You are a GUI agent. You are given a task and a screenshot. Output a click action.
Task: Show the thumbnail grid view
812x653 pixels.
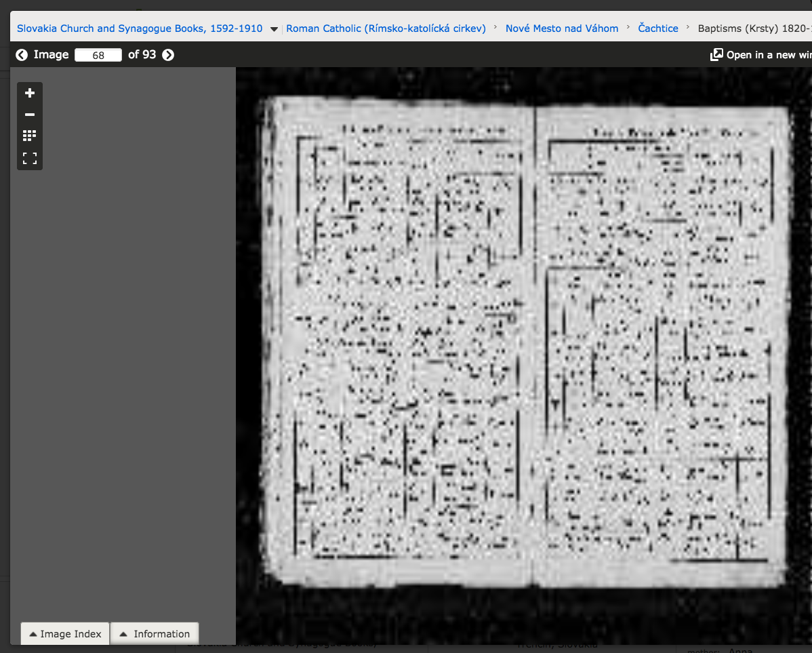coord(29,136)
